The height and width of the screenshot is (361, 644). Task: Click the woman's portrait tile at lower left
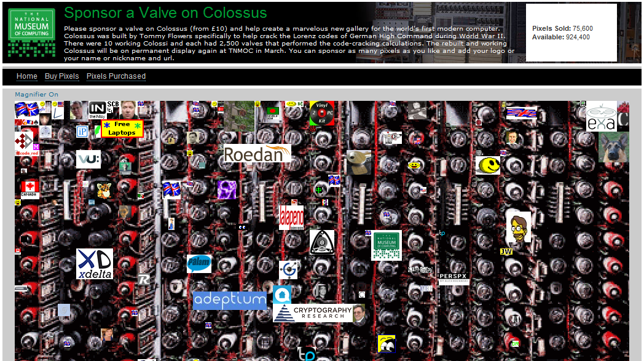[107, 335]
